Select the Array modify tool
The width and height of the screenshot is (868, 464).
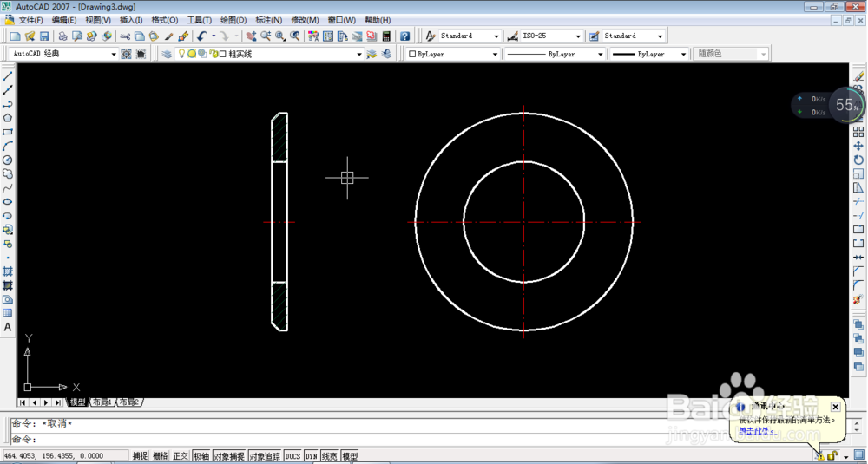(x=858, y=132)
